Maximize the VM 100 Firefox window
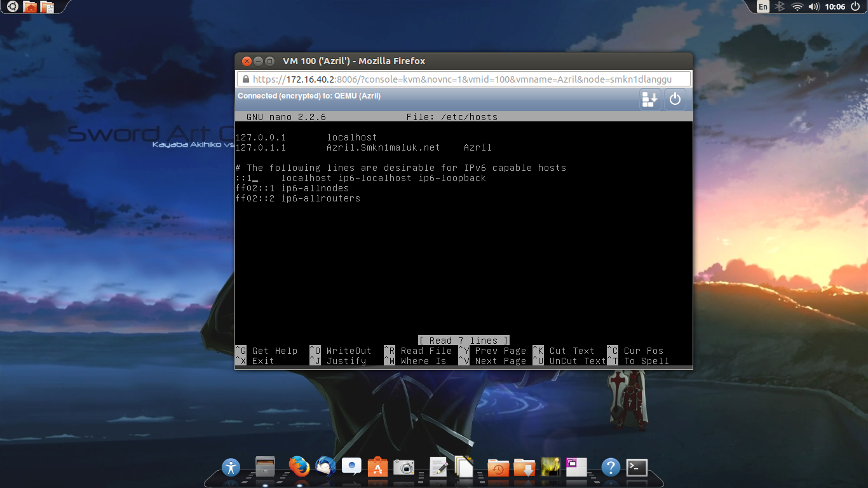868x488 pixels. tap(269, 61)
